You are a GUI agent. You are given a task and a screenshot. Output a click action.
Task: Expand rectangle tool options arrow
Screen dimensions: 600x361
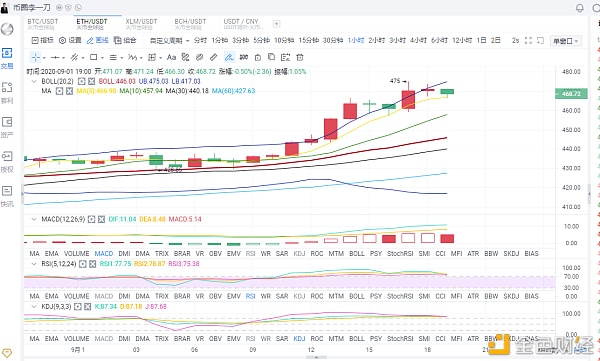pyautogui.click(x=102, y=58)
